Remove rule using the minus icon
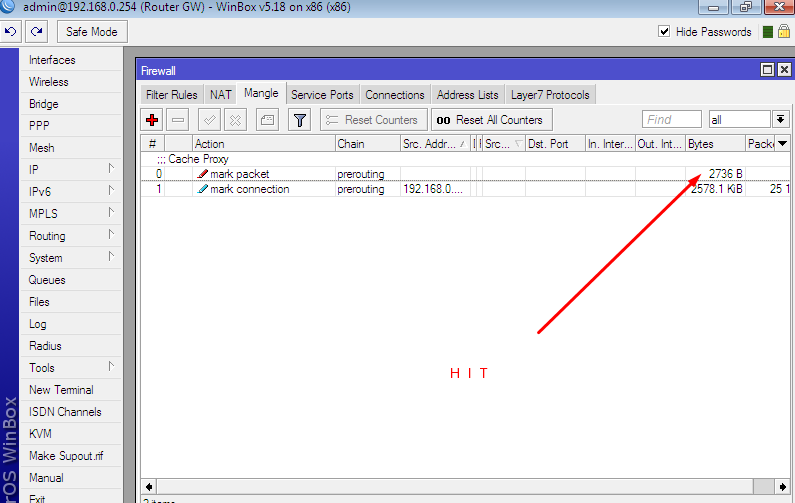The width and height of the screenshot is (795, 503). (x=178, y=120)
